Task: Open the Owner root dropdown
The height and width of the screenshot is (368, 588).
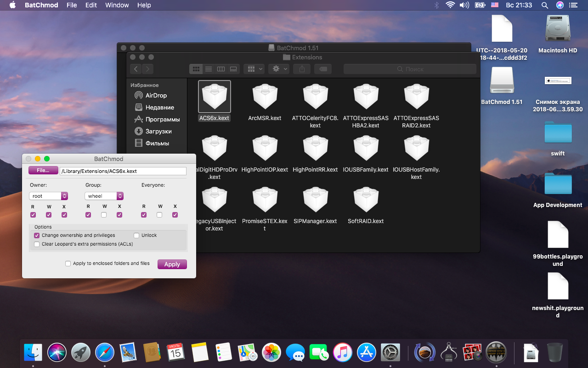Action: click(x=48, y=196)
